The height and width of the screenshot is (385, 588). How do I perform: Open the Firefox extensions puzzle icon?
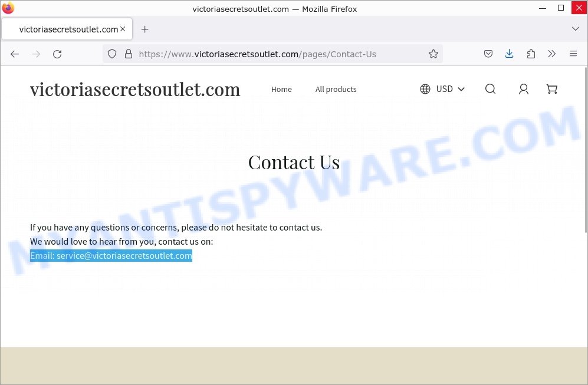click(531, 54)
